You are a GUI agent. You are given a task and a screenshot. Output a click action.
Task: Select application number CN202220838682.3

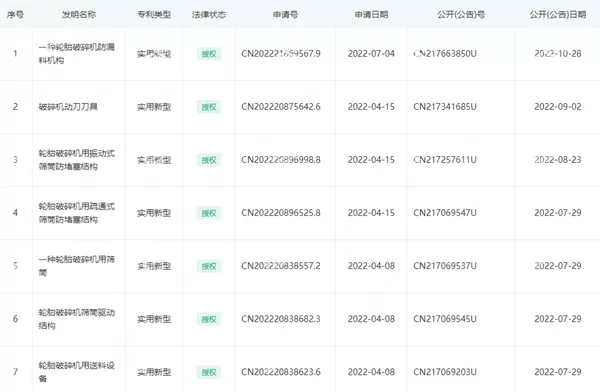click(281, 319)
